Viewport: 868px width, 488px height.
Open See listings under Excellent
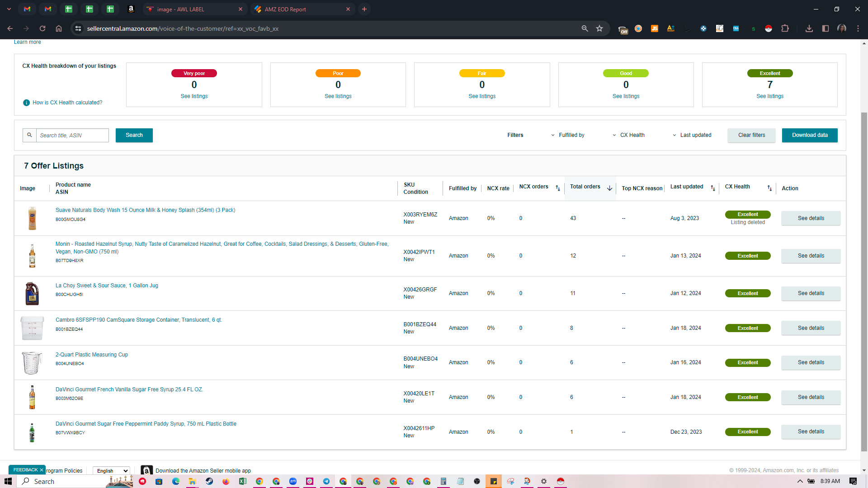[769, 96]
